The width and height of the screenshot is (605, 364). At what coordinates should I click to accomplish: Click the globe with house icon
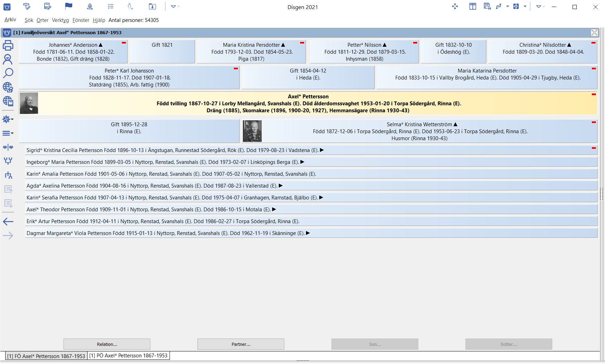click(8, 87)
